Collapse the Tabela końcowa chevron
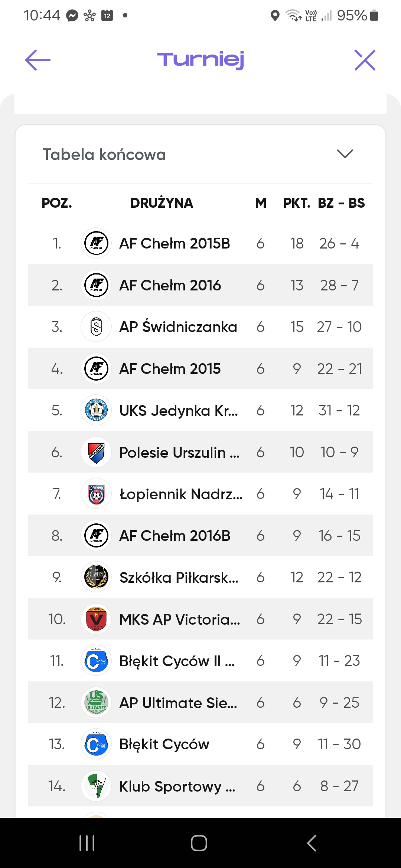 coord(345,154)
